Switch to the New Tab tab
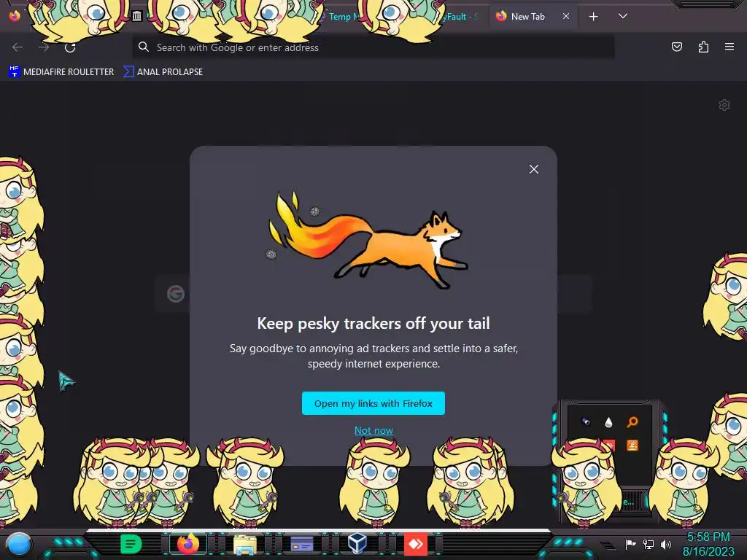Image resolution: width=747 pixels, height=560 pixels. 533,17
